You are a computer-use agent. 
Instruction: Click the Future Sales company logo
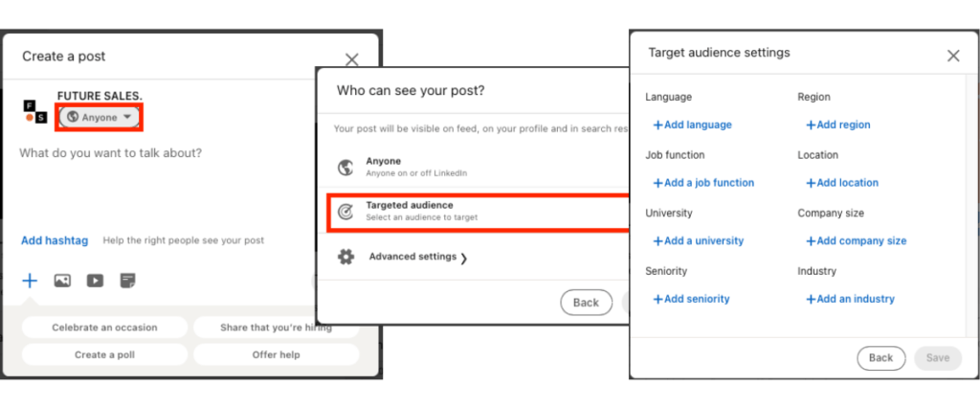pyautogui.click(x=34, y=110)
